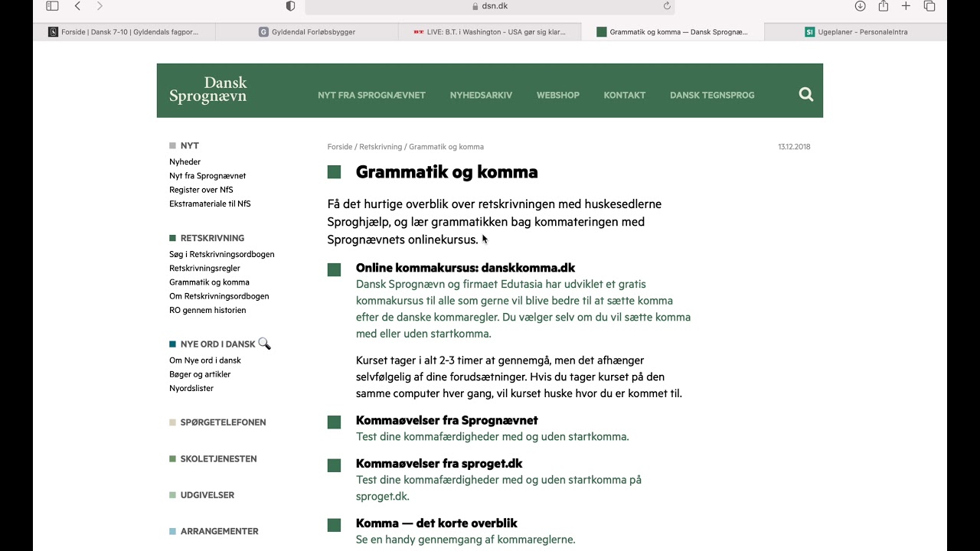
Task: Open the NYE ORD I DANSK sidebar section
Action: point(217,344)
